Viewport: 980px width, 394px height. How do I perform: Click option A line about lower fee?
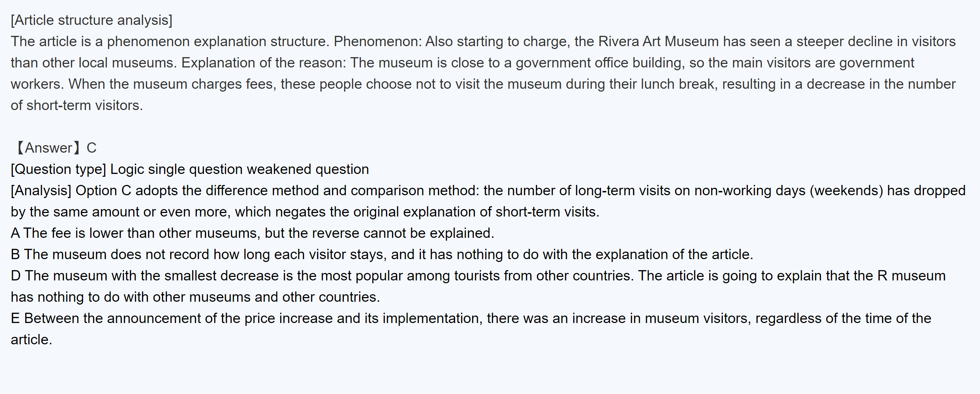[252, 233]
